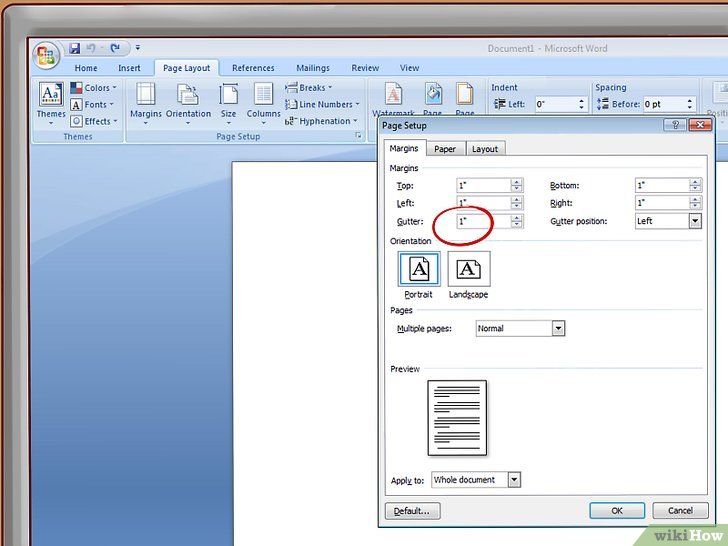Open theme Colors menu
The height and width of the screenshot is (546, 728).
tap(93, 88)
